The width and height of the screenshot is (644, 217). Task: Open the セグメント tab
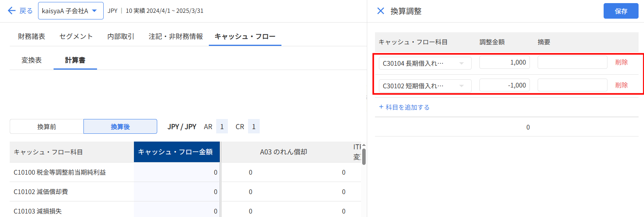coord(76,36)
